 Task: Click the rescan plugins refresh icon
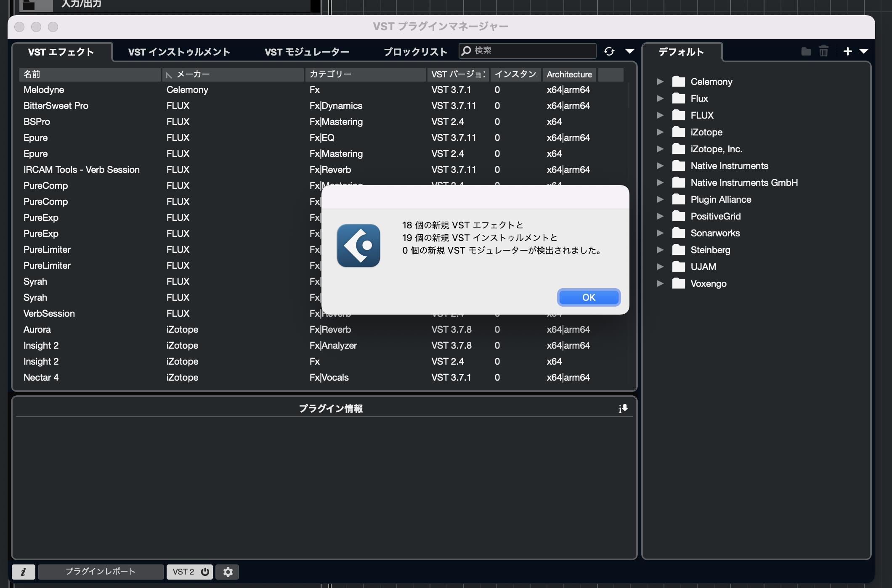pyautogui.click(x=609, y=51)
